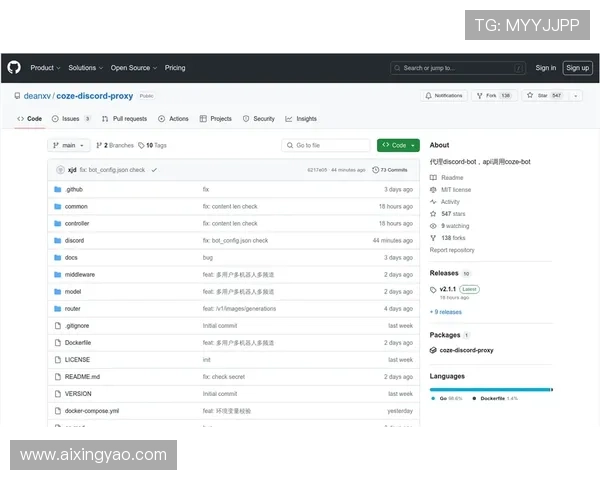Open the 73 Commits history
Screen dimensions: 600x480
coord(392,170)
